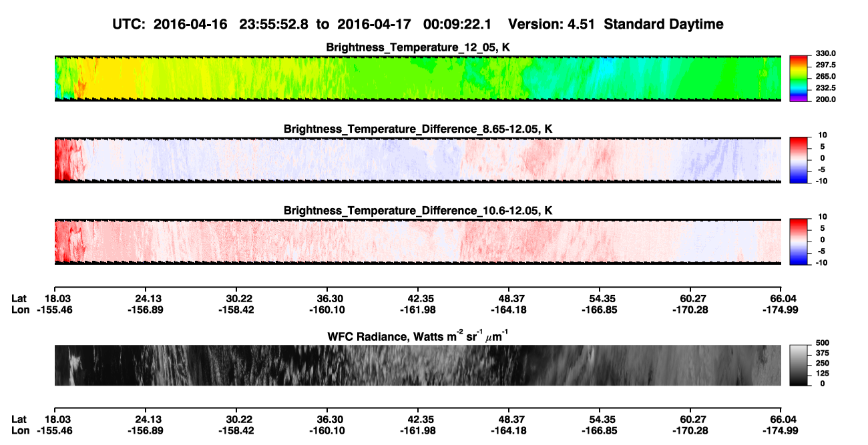
Task: Click Lat label beneath the 10.6-12.05 panel
Action: click(x=19, y=298)
